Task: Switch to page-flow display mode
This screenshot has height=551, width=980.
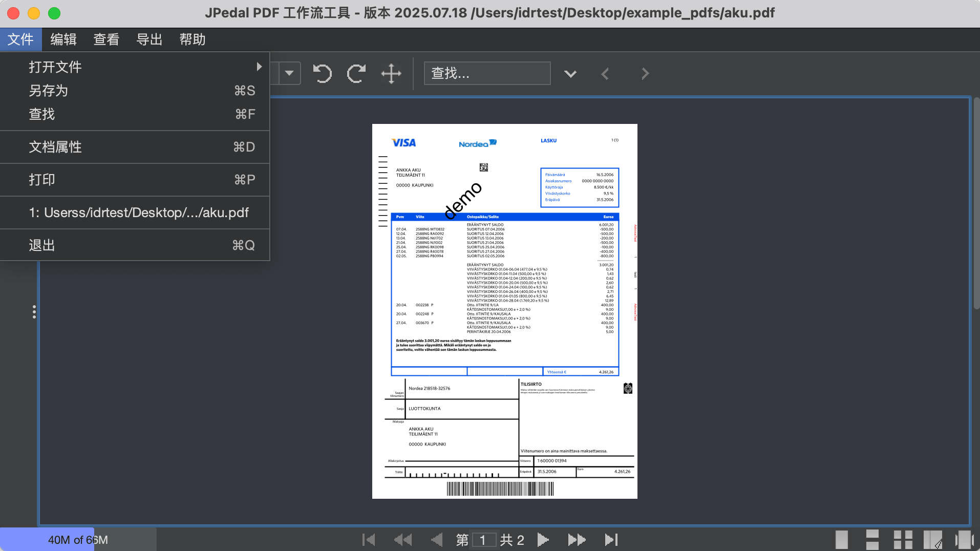Action: click(x=964, y=540)
